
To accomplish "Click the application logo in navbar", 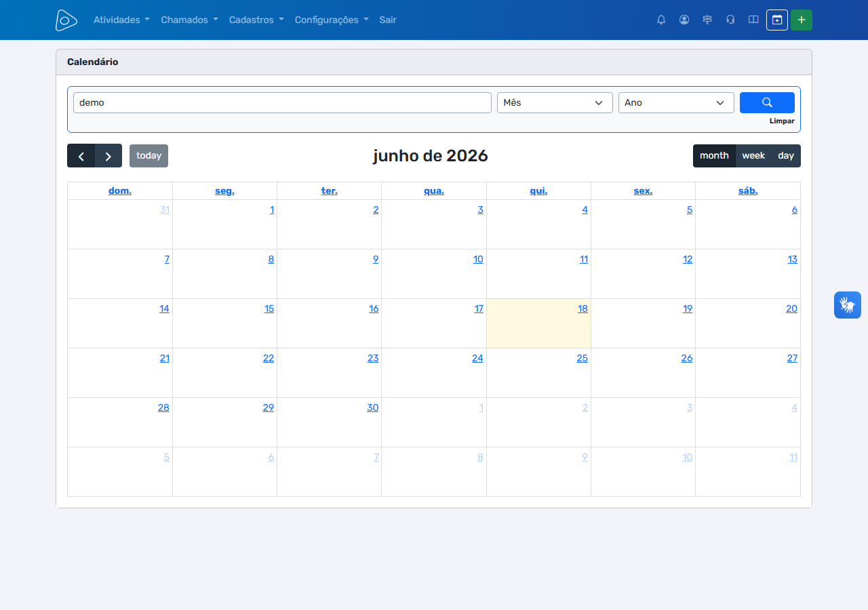I will 66,20.
